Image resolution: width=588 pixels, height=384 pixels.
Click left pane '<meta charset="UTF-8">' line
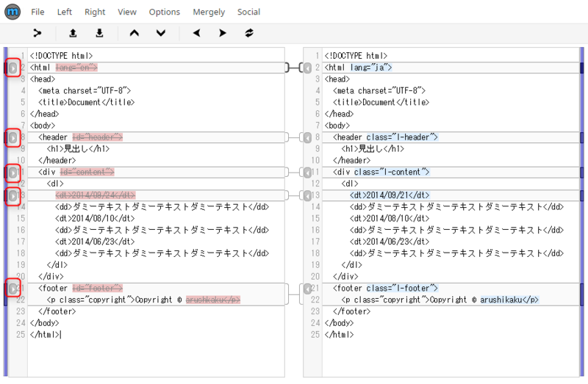tap(85, 90)
